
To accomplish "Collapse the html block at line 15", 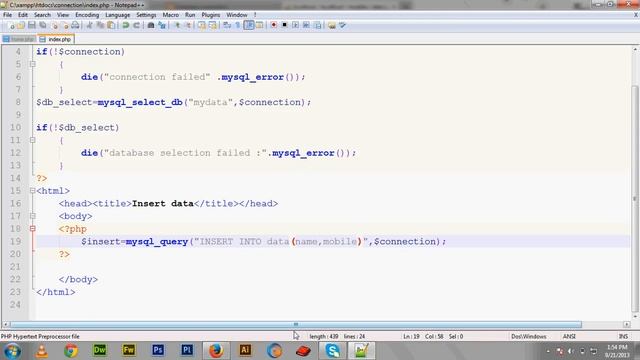I will [x=33, y=191].
